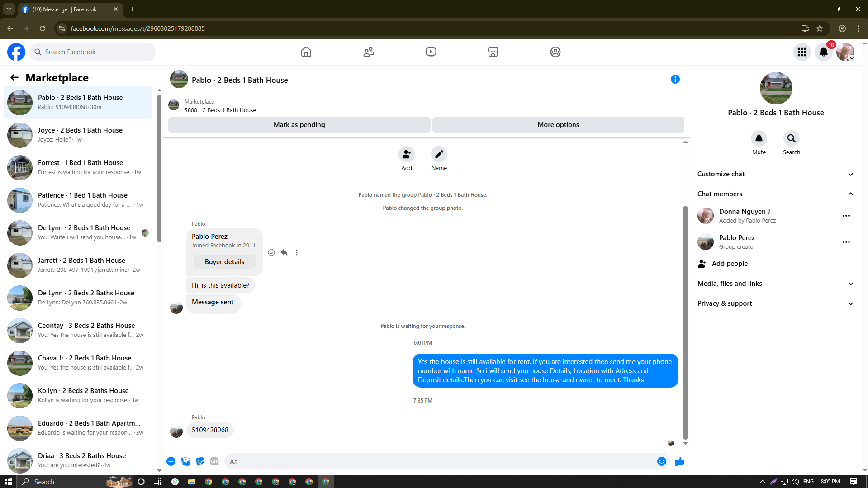Open File Explorer from taskbar
Viewport: 868px width, 488px height.
pos(192,482)
